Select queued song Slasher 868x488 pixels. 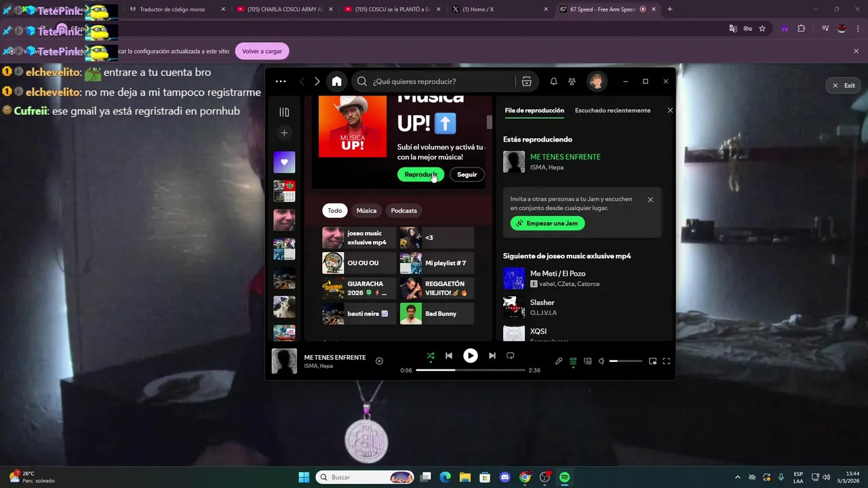(583, 307)
